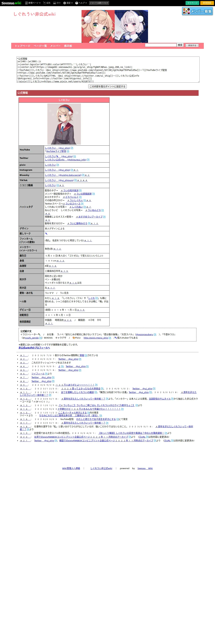
Task: Open YouTube しぐれうい (@ui_shig) link
Action: pos(58,148)
